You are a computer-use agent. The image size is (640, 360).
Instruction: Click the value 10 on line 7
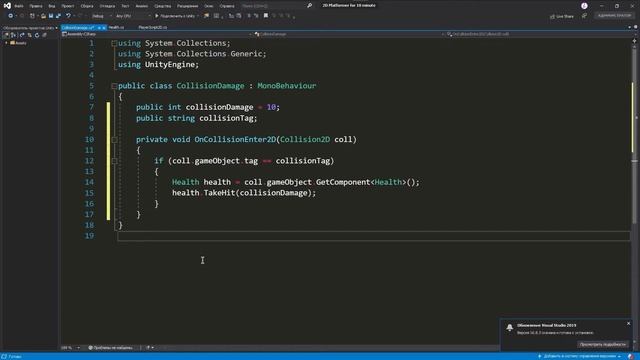[271, 107]
